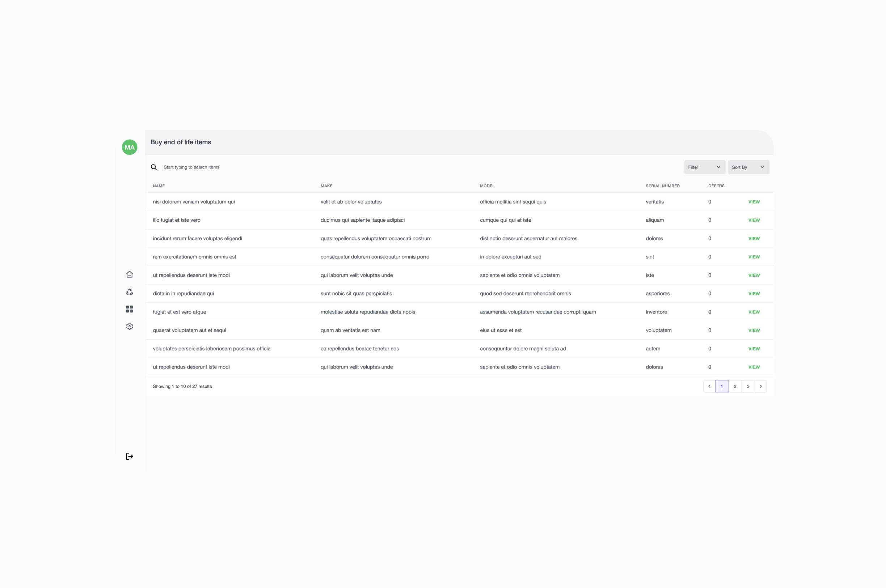
Task: Click make 'molestiae soluta repudiandae dicta nobis'
Action: click(x=368, y=312)
